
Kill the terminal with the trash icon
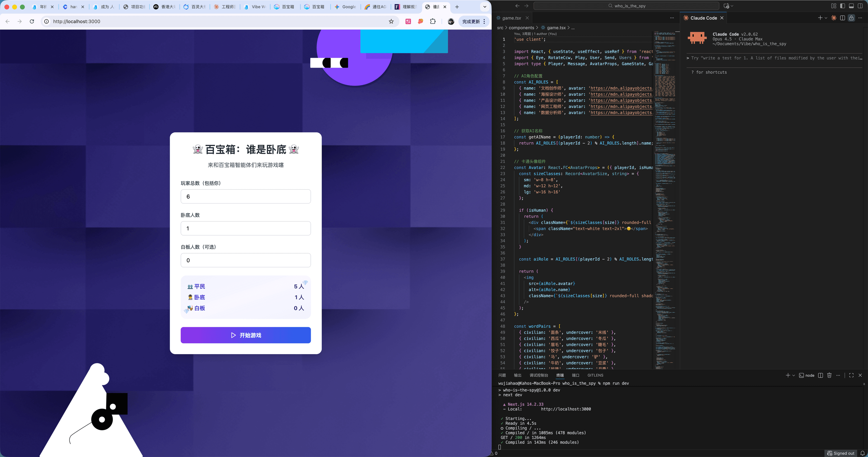pyautogui.click(x=829, y=375)
